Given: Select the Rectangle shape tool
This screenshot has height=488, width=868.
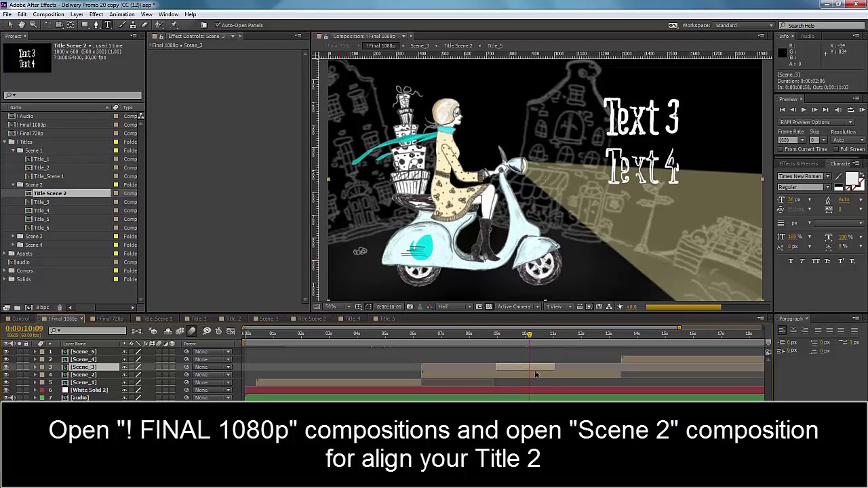Looking at the screenshot, I should [85, 25].
